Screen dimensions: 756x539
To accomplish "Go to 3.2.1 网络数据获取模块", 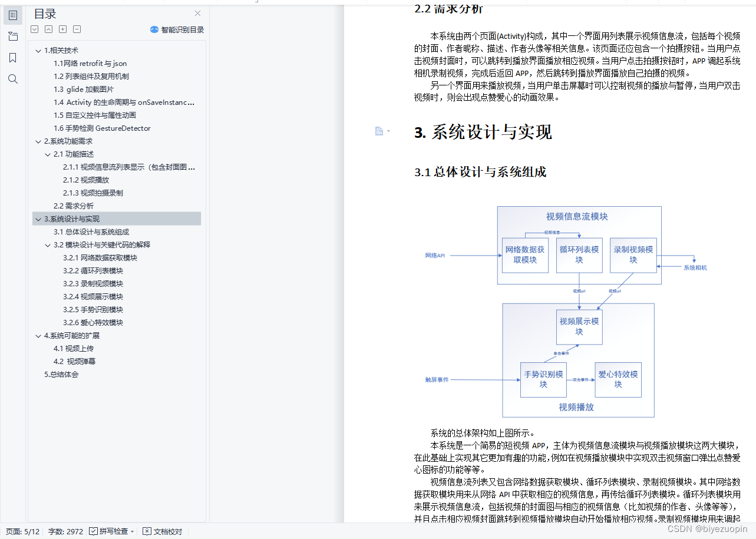I will (x=100, y=258).
